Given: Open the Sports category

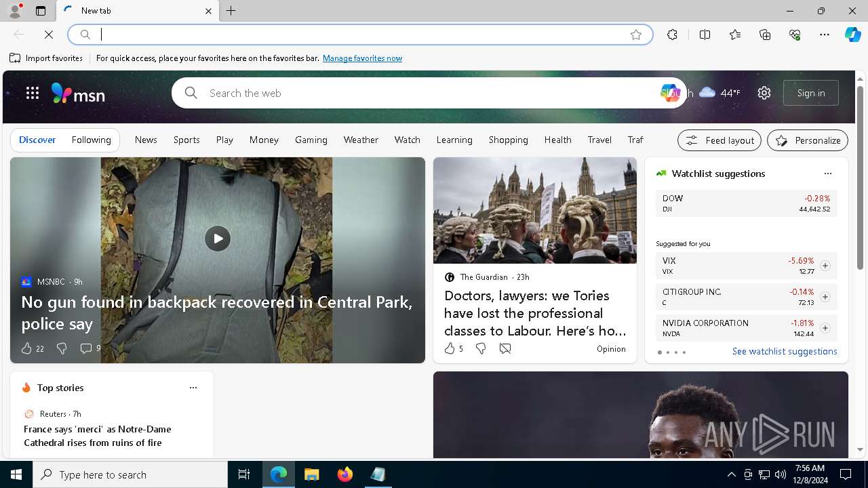Looking at the screenshot, I should (186, 140).
